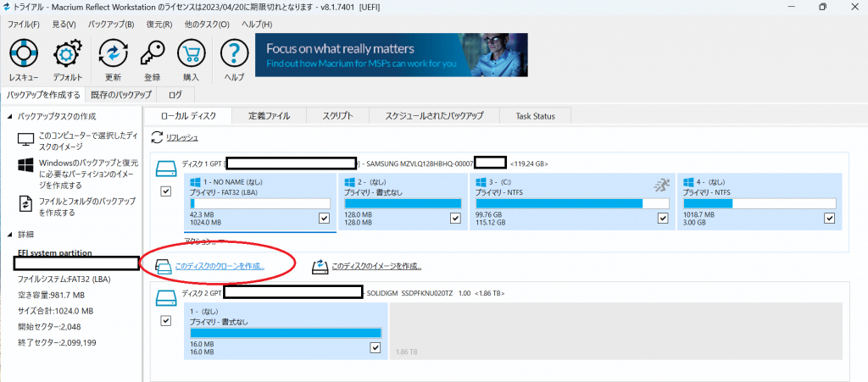Click the monitor icon for imaging selected disks
Screen dimensions: 868x382
(25, 139)
